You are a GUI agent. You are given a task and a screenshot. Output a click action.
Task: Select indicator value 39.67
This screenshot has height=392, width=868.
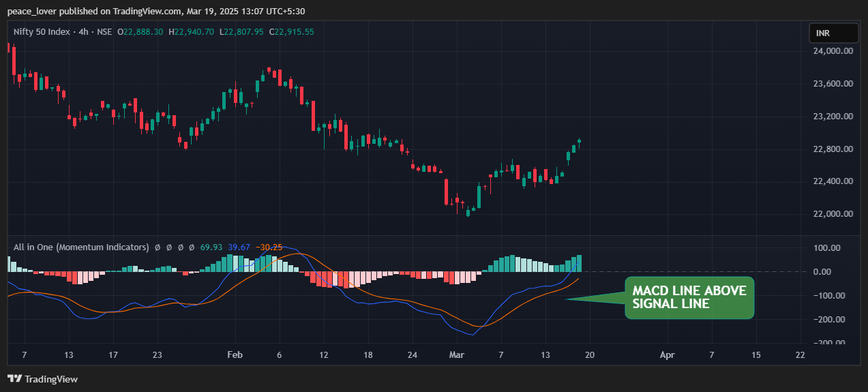click(x=239, y=247)
